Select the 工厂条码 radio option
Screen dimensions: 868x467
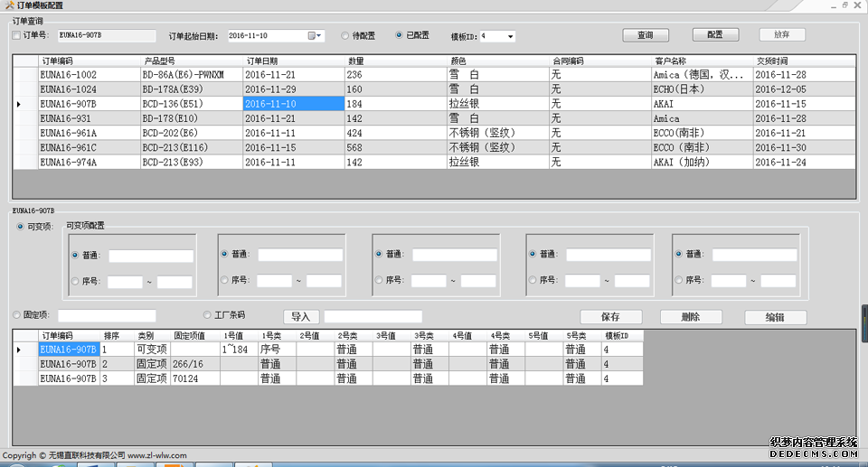(207, 315)
